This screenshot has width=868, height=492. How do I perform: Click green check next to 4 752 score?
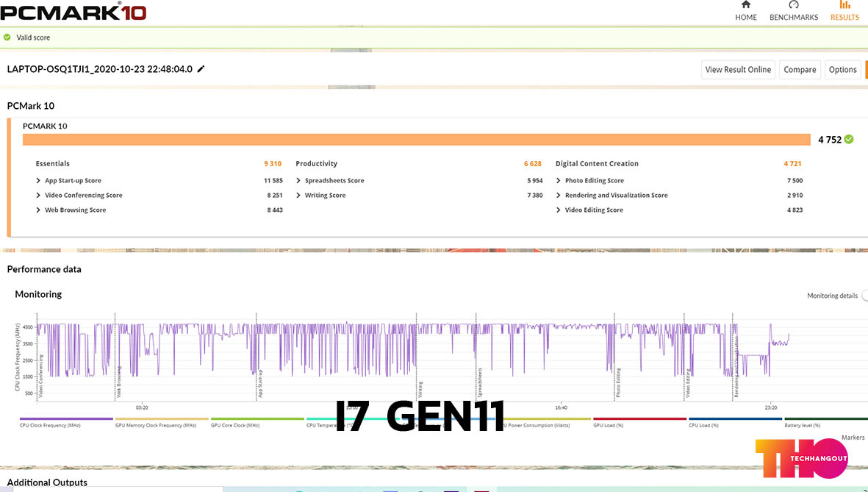coord(849,139)
